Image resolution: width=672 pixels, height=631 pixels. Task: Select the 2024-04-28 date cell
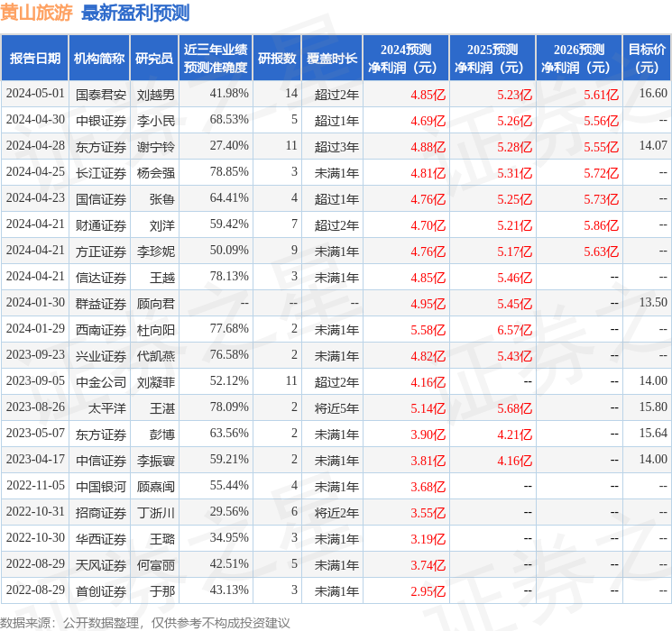click(35, 146)
